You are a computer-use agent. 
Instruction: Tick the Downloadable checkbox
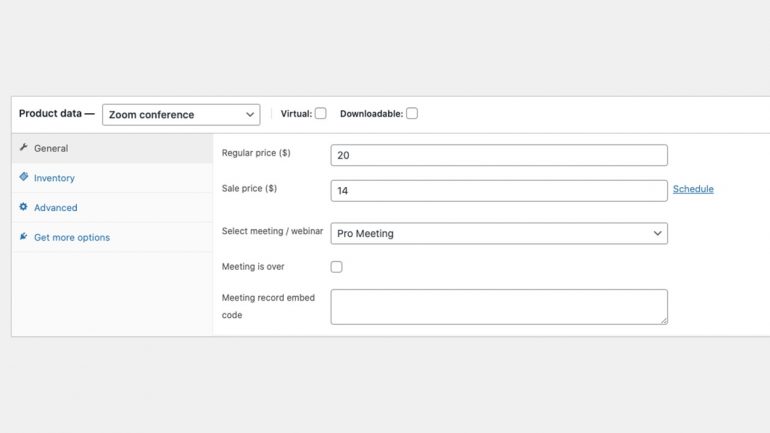point(412,113)
